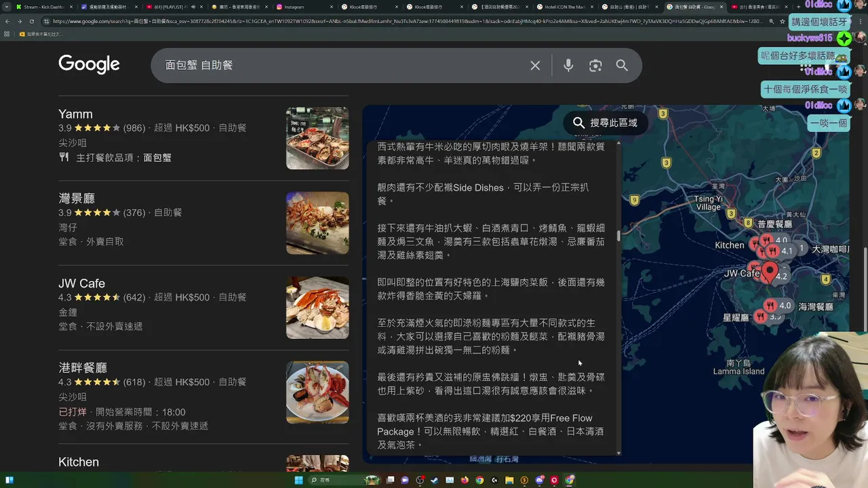Open OBS Studio from the taskbar
This screenshot has width=868, height=488.
pos(420,480)
